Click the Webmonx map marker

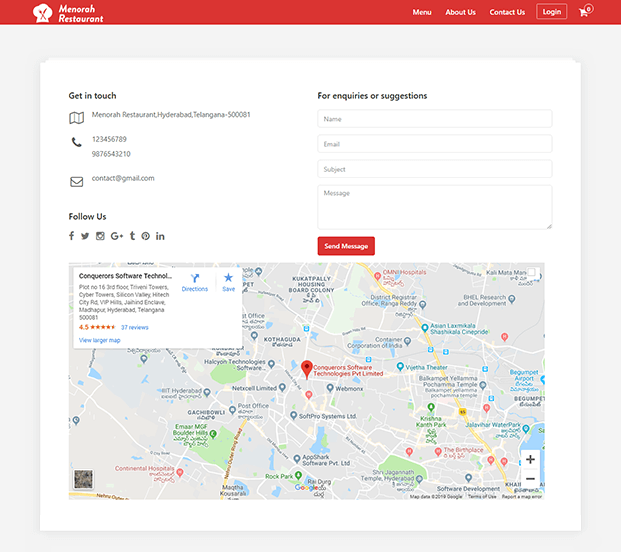point(330,387)
